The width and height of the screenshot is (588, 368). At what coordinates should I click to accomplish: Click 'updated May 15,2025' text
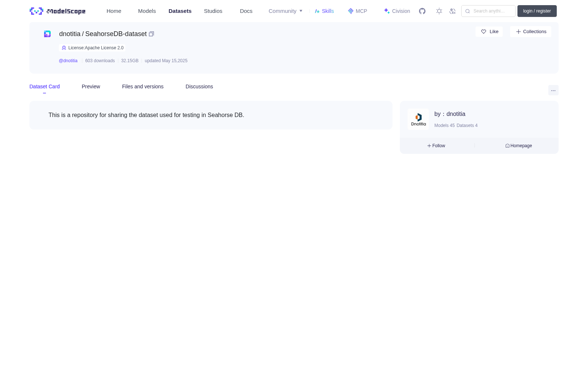[x=166, y=61]
